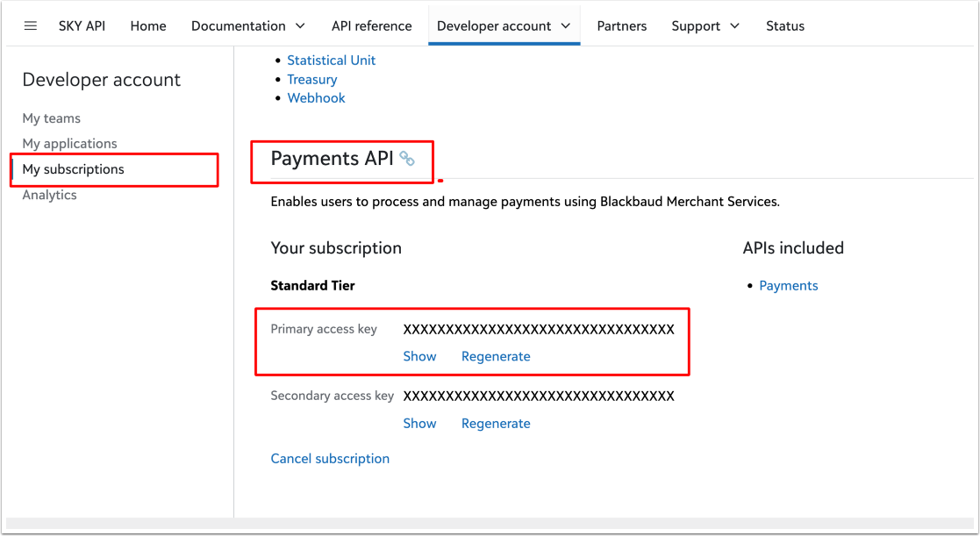Select My applications in the sidebar
The image size is (980, 536).
69,144
